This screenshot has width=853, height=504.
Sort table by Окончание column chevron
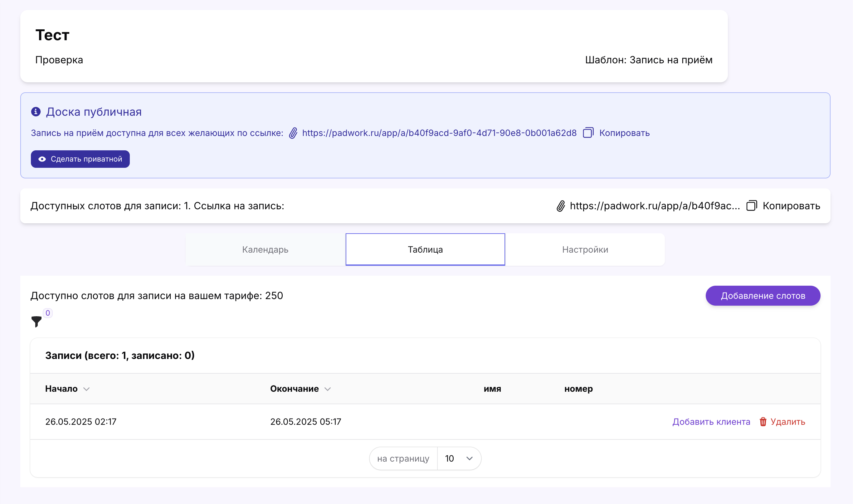pyautogui.click(x=328, y=389)
